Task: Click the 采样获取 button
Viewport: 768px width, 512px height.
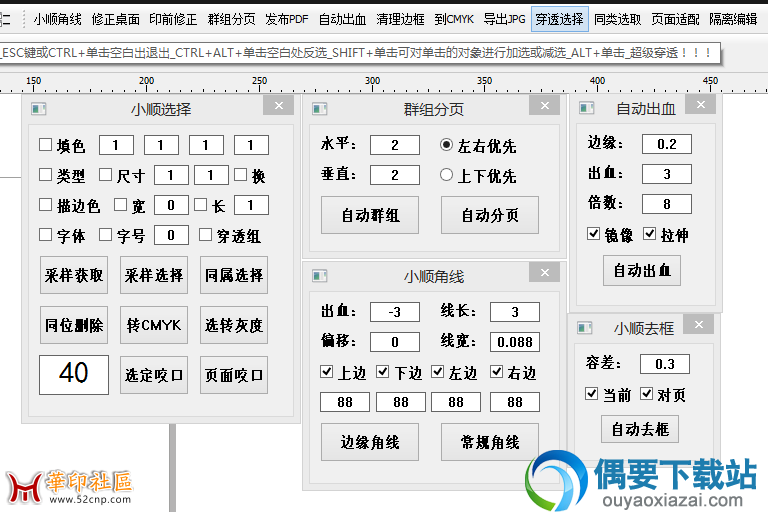Action: 74,275
